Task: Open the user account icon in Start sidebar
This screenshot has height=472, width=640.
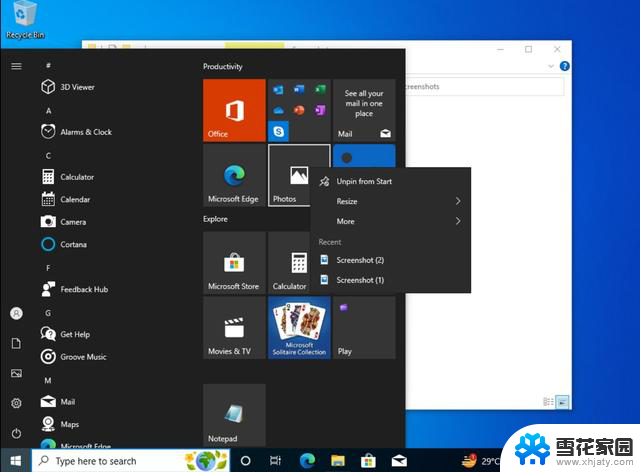Action: [x=16, y=313]
